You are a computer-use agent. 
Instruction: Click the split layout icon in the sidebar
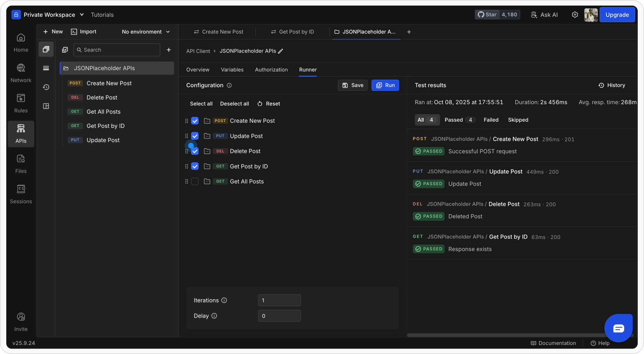click(x=46, y=106)
